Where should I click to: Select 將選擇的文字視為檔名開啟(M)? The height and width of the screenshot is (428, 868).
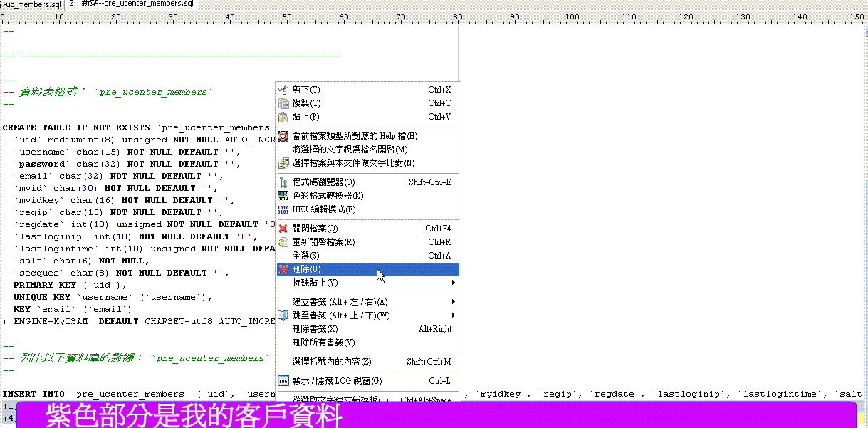367,150
